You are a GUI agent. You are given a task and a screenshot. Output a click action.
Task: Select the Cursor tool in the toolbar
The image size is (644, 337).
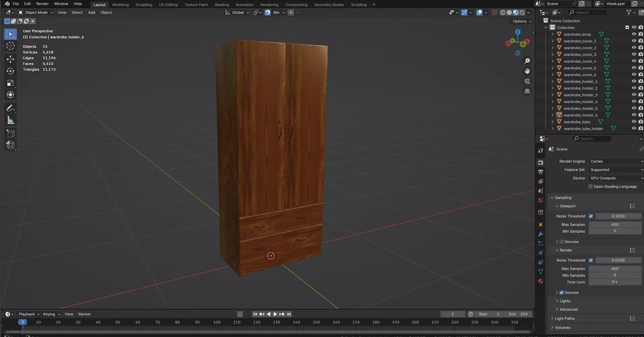10,46
